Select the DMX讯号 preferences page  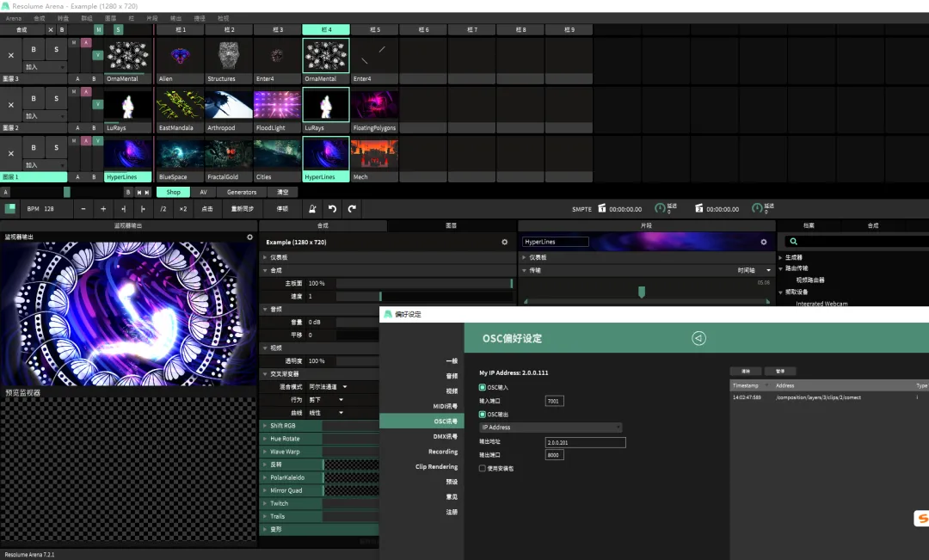pyautogui.click(x=445, y=436)
